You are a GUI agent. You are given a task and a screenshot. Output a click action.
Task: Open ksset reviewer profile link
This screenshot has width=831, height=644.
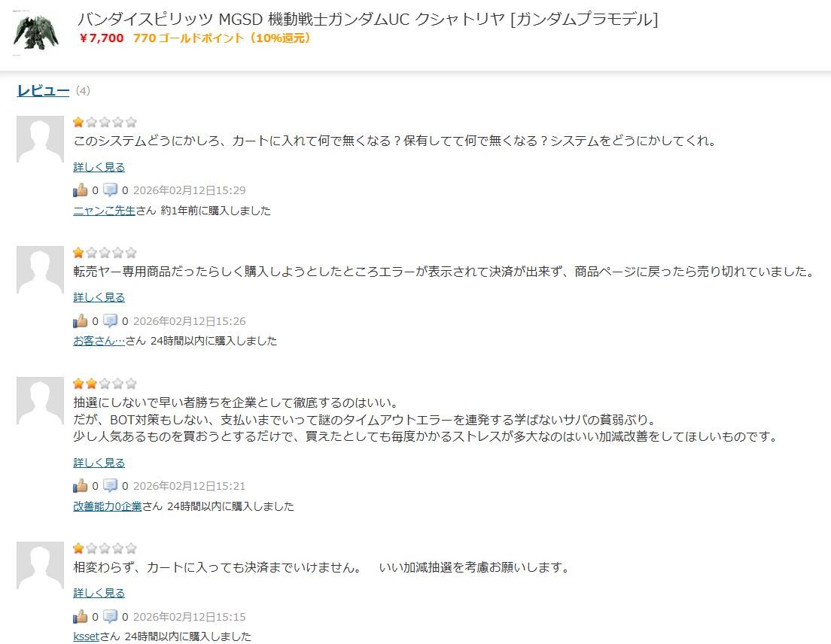point(87,636)
